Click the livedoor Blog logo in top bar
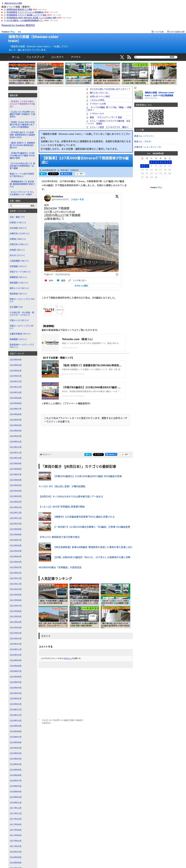 click(x=8, y=32)
